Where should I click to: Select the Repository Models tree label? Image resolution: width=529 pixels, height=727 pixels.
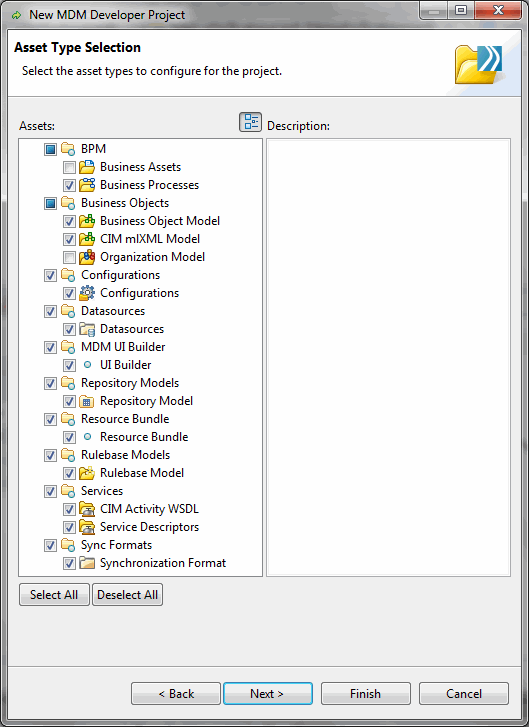pyautogui.click(x=130, y=383)
